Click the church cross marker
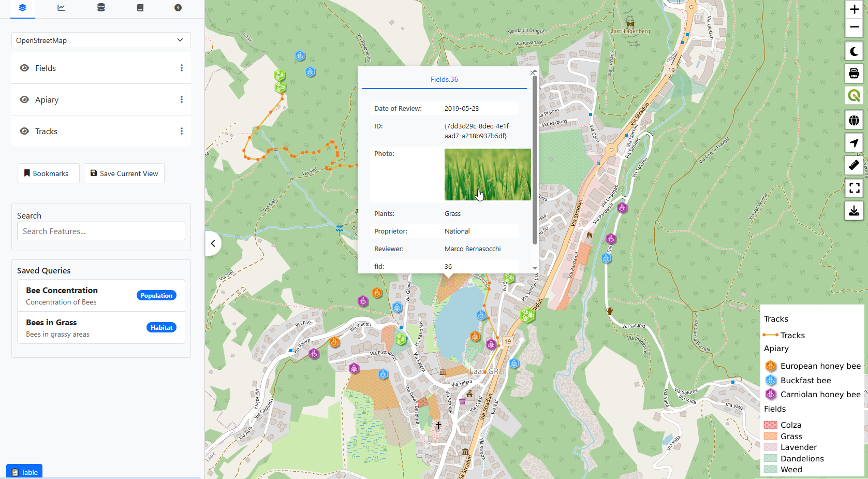Image resolution: width=868 pixels, height=479 pixels. tap(438, 425)
